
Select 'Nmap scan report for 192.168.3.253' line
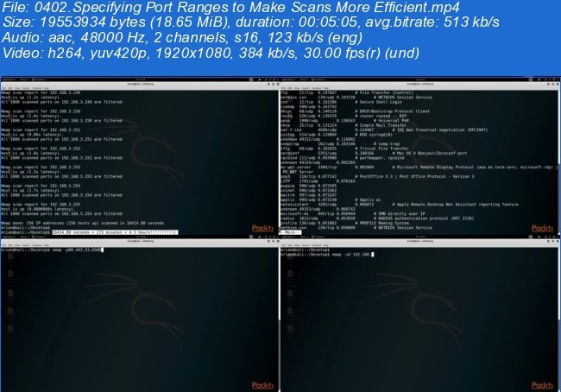(x=41, y=168)
